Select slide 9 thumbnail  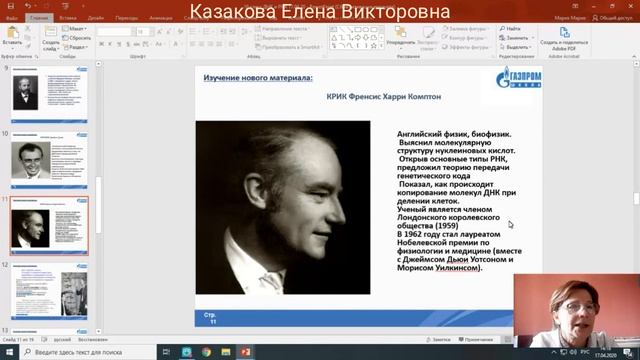49,94
